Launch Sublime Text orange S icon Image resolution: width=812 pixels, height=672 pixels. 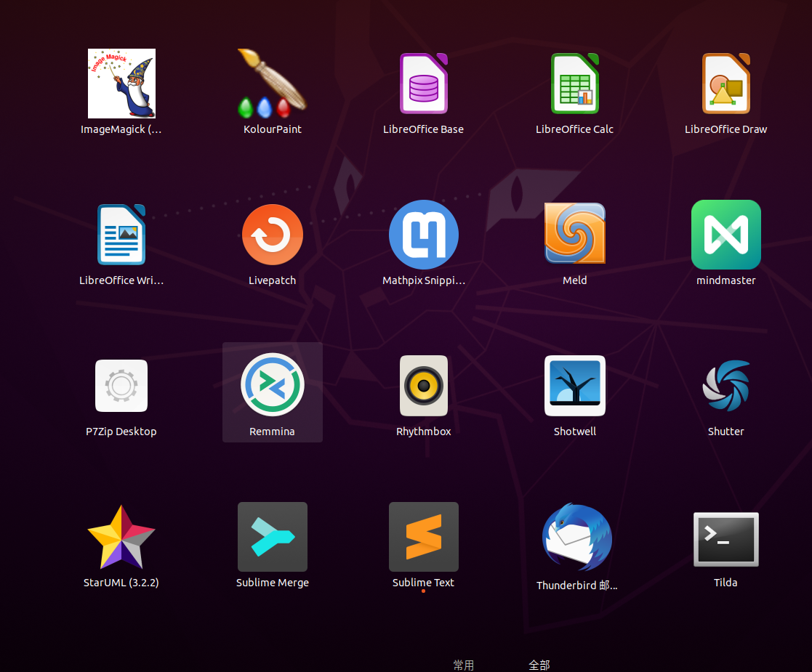424,537
